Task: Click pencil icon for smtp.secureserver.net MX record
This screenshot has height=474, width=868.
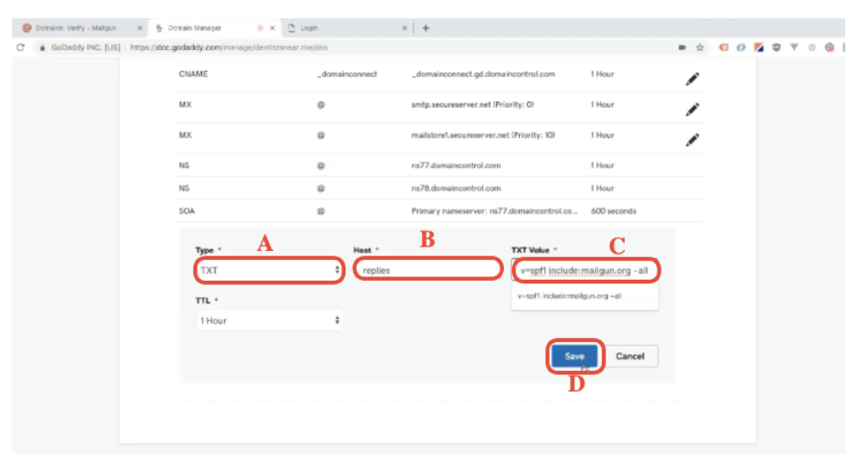Action: tap(692, 109)
